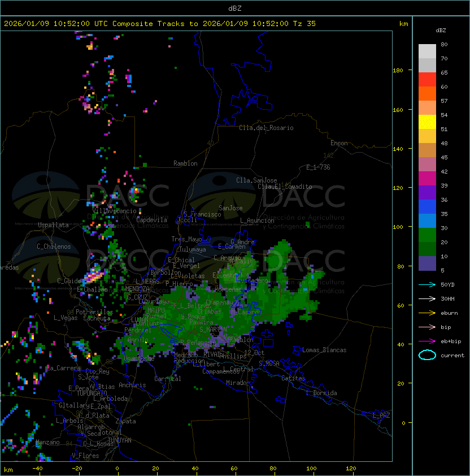Click the pink bip arrow in legend

click(x=427, y=327)
